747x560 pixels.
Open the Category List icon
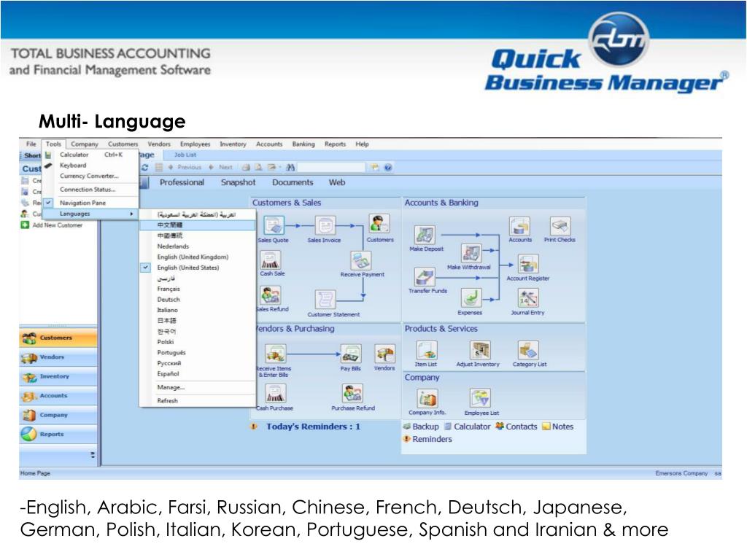click(528, 351)
